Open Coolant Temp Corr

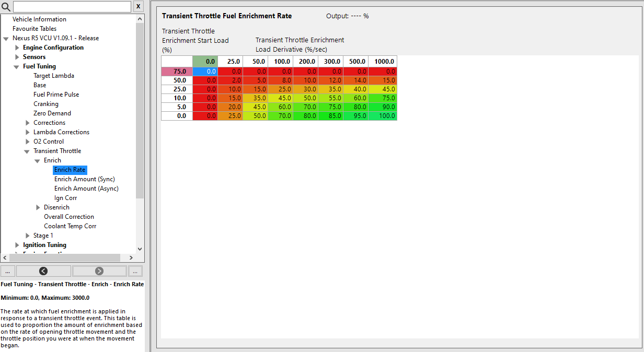click(70, 226)
